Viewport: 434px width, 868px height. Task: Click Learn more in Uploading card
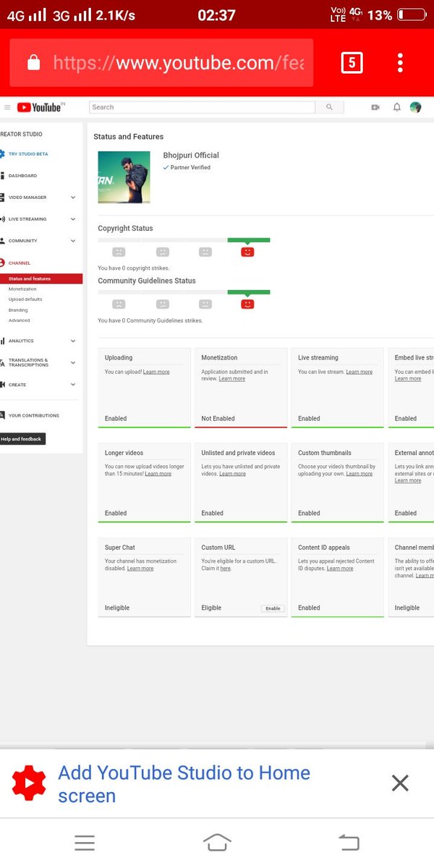pos(156,372)
